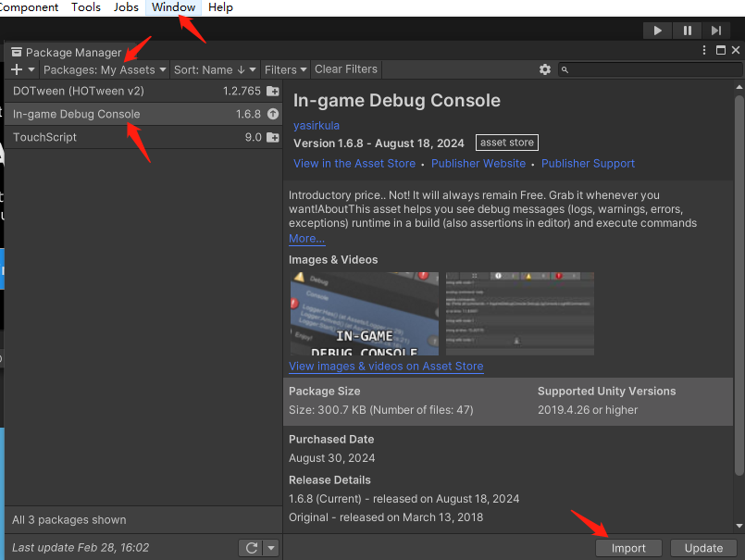Open the Jobs menu

126,7
